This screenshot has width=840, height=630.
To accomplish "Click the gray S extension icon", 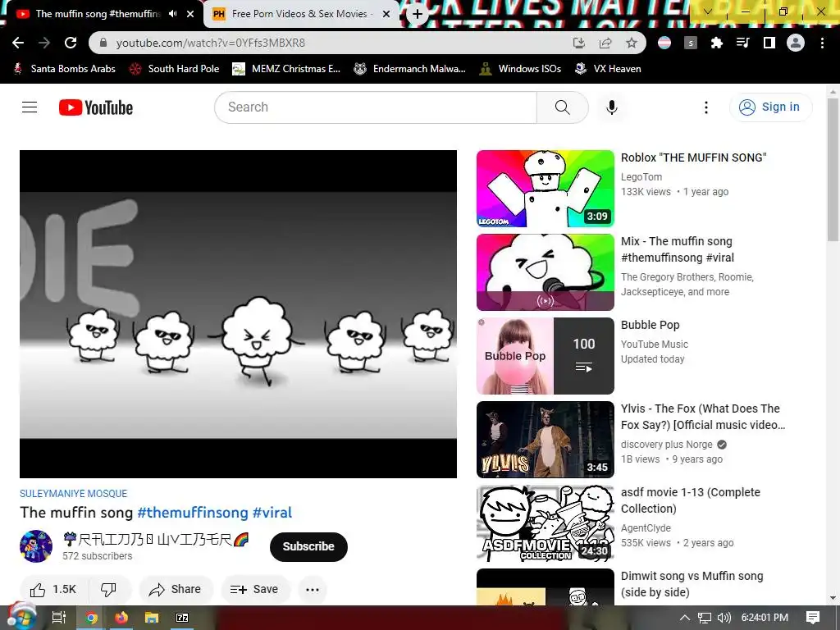I will pos(691,43).
